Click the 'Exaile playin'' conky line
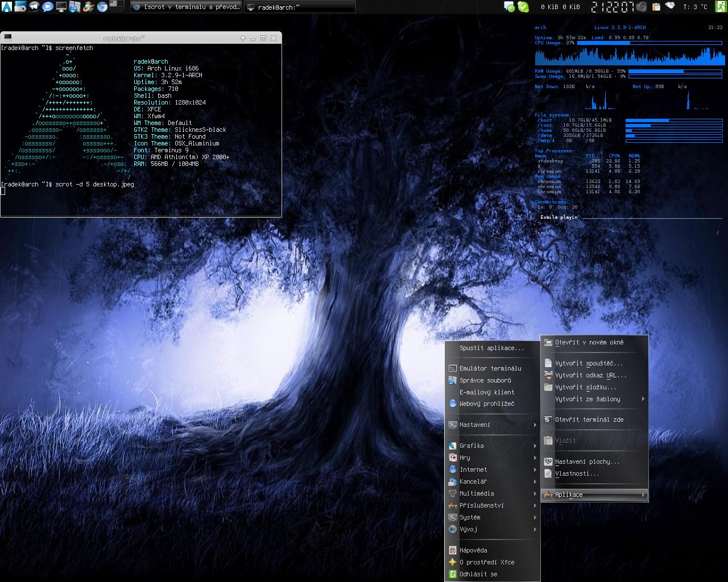Viewport: 728px width, 582px height. point(560,217)
